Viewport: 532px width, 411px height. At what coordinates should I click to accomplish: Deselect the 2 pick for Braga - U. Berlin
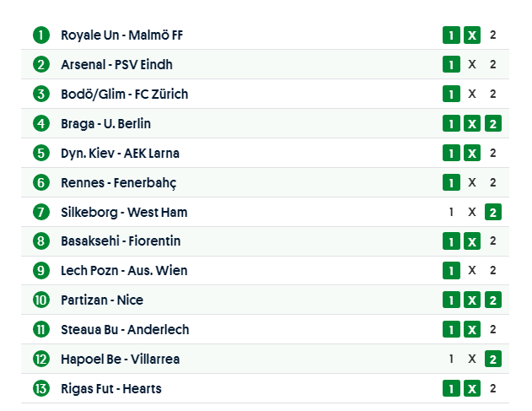pyautogui.click(x=493, y=124)
